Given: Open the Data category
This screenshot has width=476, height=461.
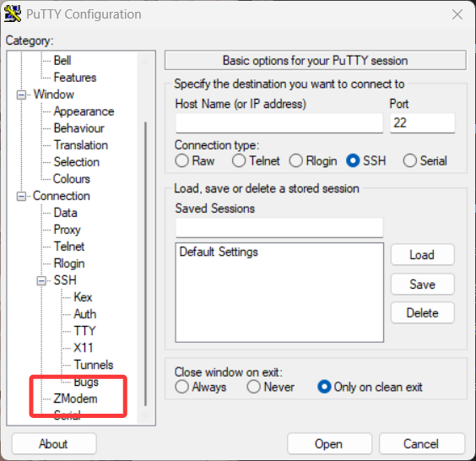Looking at the screenshot, I should coord(65,213).
